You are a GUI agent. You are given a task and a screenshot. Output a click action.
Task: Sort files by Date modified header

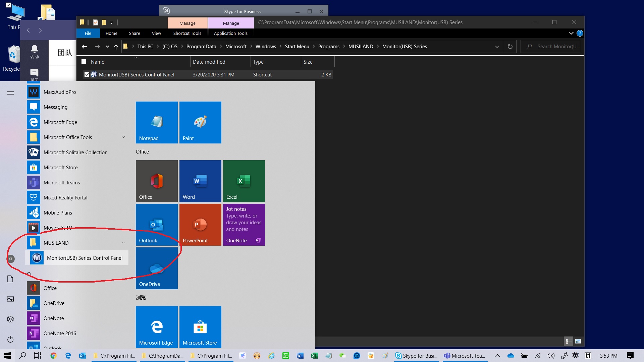[x=209, y=62]
